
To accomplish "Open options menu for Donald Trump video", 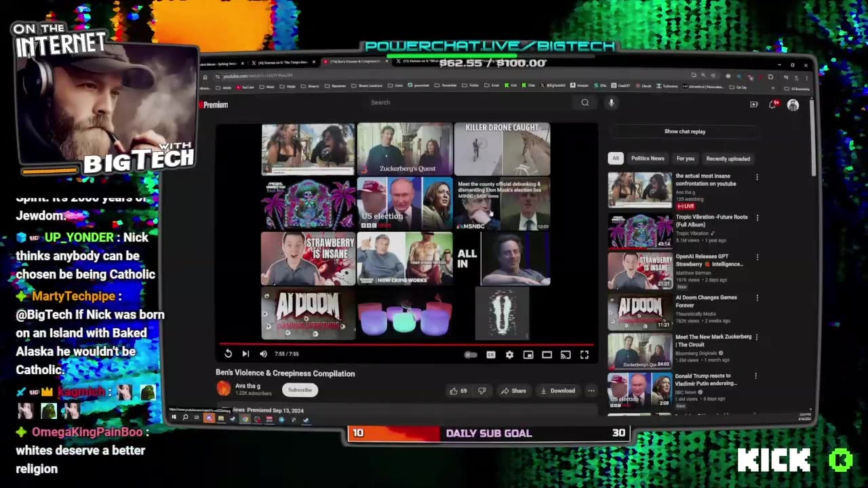I will (x=757, y=376).
